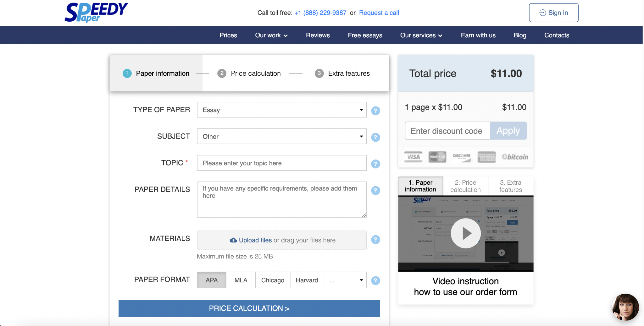Open the Reviews page
The width and height of the screenshot is (644, 326).
(318, 35)
